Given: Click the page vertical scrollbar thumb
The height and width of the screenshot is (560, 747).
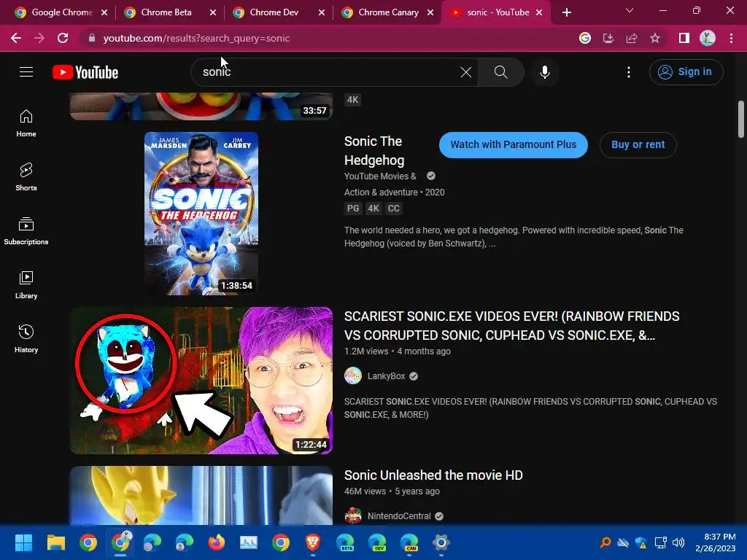Looking at the screenshot, I should point(741,119).
